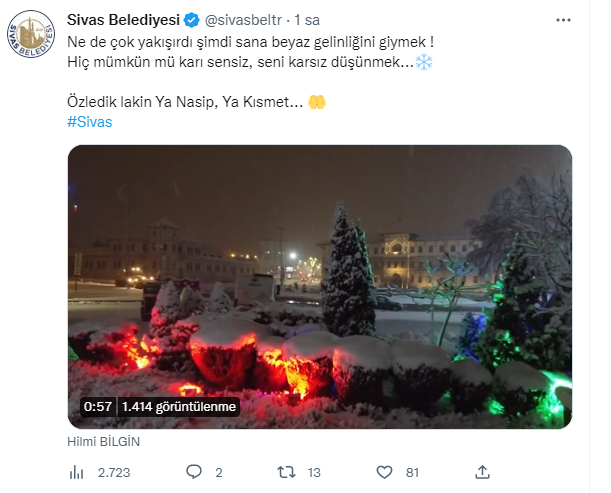
Task: Like the tweet with the heart icon
Action: coord(384,472)
